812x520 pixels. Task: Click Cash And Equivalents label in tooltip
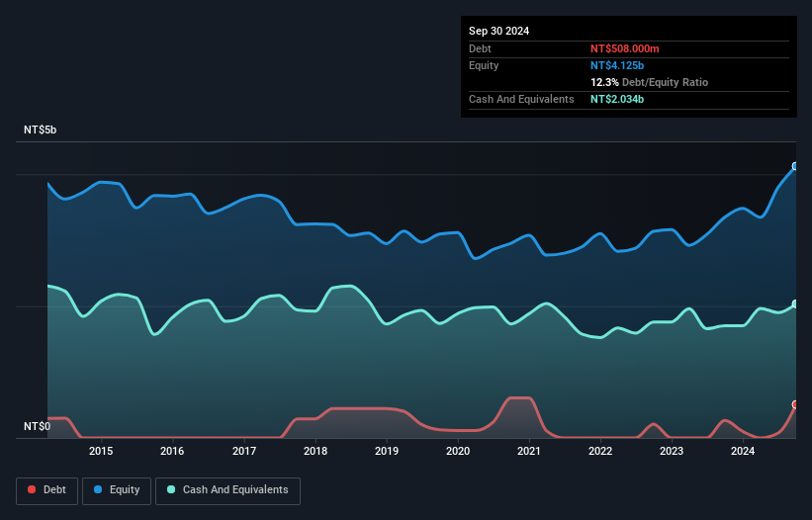[521, 99]
